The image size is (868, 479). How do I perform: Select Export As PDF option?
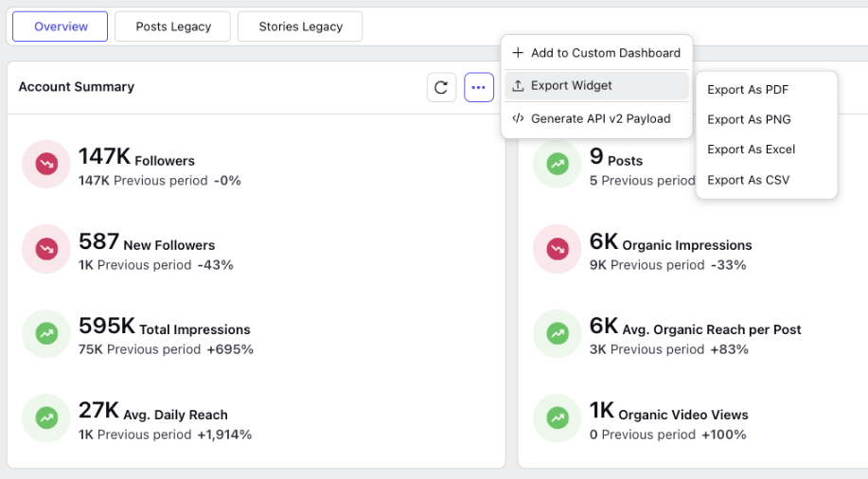748,90
